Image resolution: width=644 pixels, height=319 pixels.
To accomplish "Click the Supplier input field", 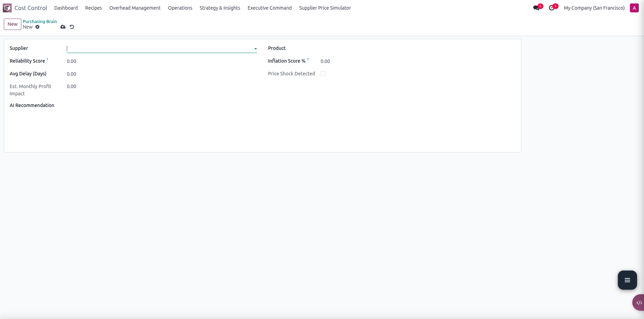I will pyautogui.click(x=159, y=49).
